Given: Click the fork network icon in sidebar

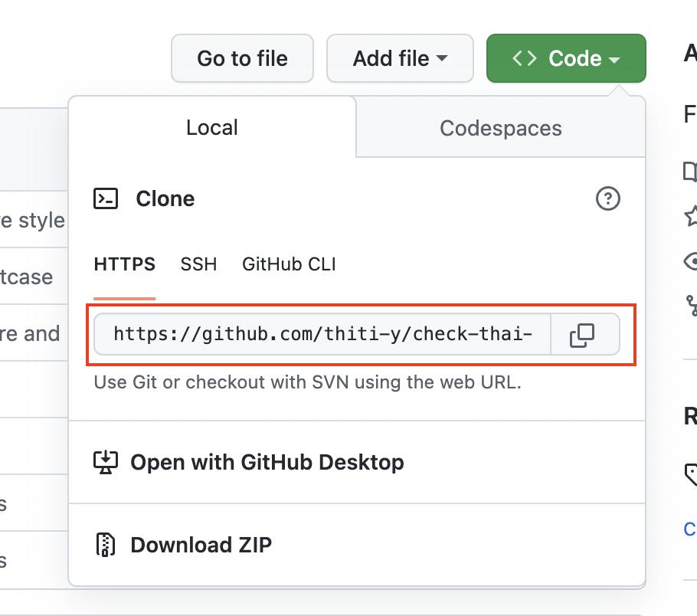Looking at the screenshot, I should pos(692,306).
